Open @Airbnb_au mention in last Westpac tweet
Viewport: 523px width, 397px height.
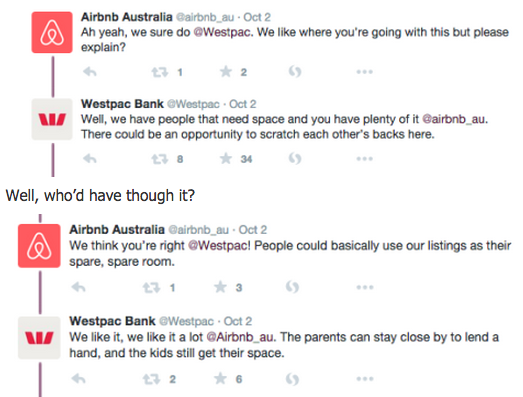pyautogui.click(x=240, y=337)
